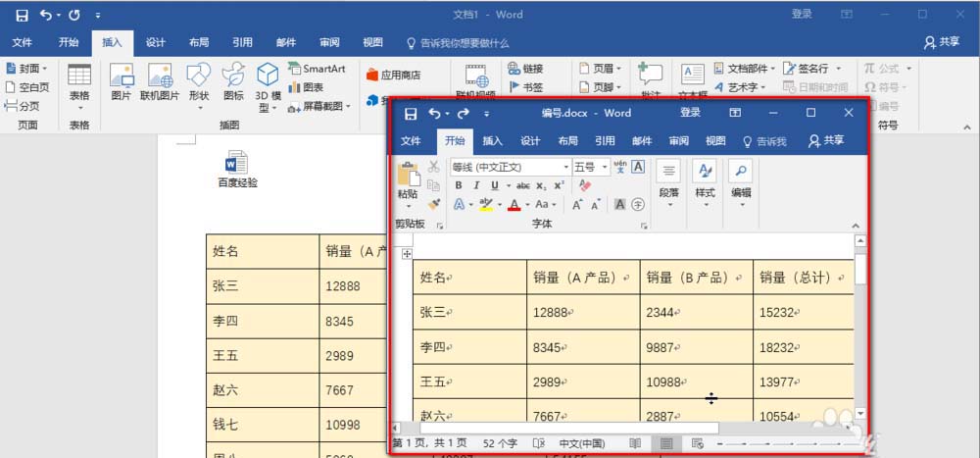The height and width of the screenshot is (458, 980).
Task: Click the Save icon in 编号.docx window
Action: coord(411,113)
